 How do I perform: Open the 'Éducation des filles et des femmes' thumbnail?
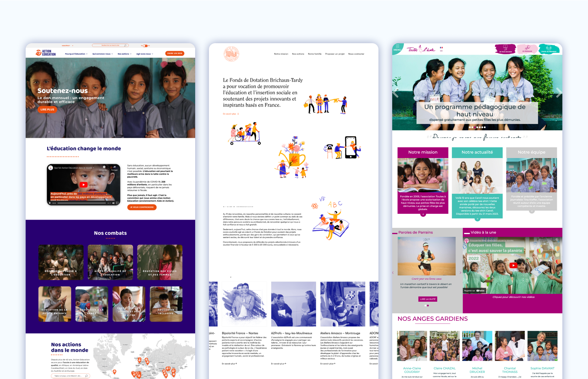[160, 262]
